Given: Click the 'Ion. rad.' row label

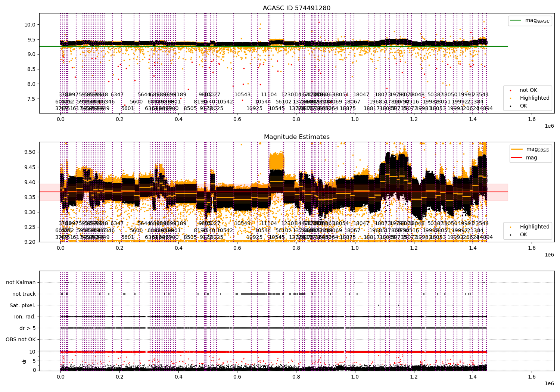Looking at the screenshot, I should point(25,317).
